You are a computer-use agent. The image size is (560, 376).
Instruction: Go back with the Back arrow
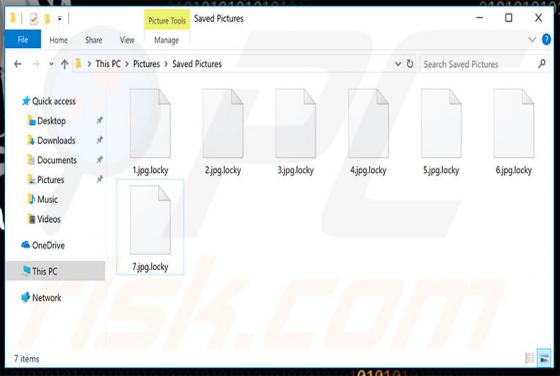coord(18,64)
